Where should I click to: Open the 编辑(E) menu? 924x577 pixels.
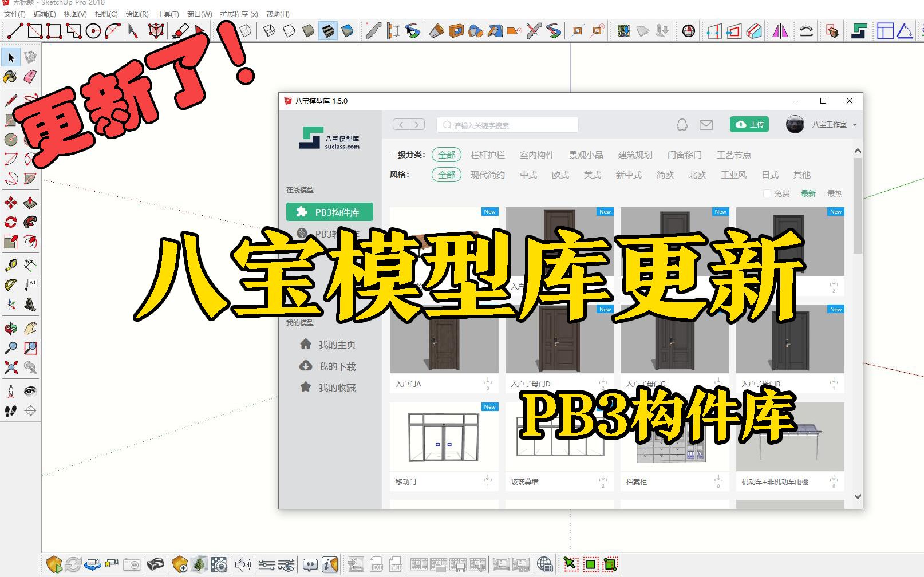(45, 14)
